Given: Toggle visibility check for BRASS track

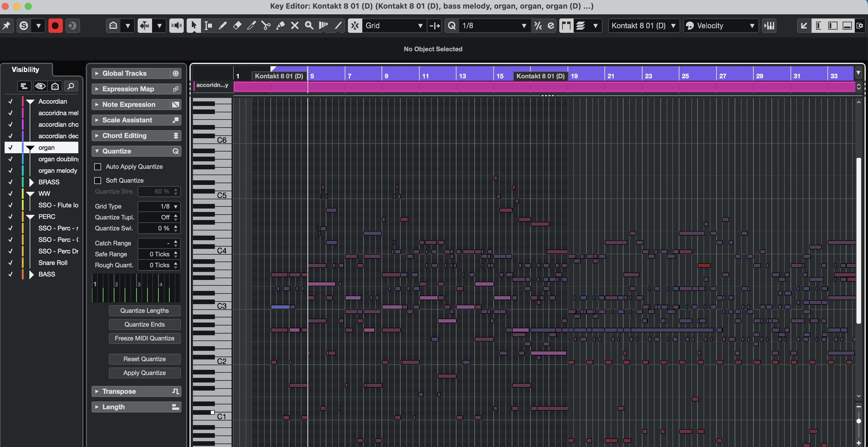Looking at the screenshot, I should [10, 182].
